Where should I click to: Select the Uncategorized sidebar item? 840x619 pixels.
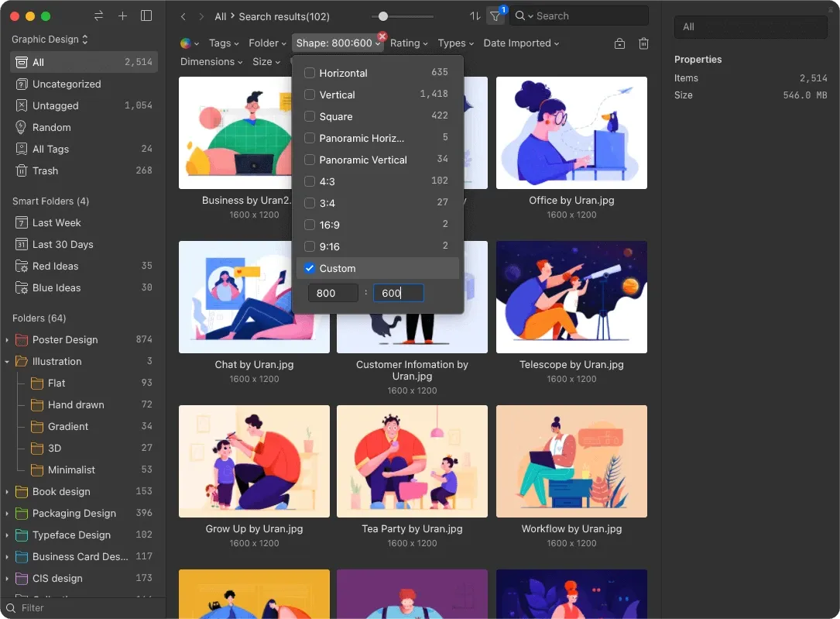pos(84,84)
